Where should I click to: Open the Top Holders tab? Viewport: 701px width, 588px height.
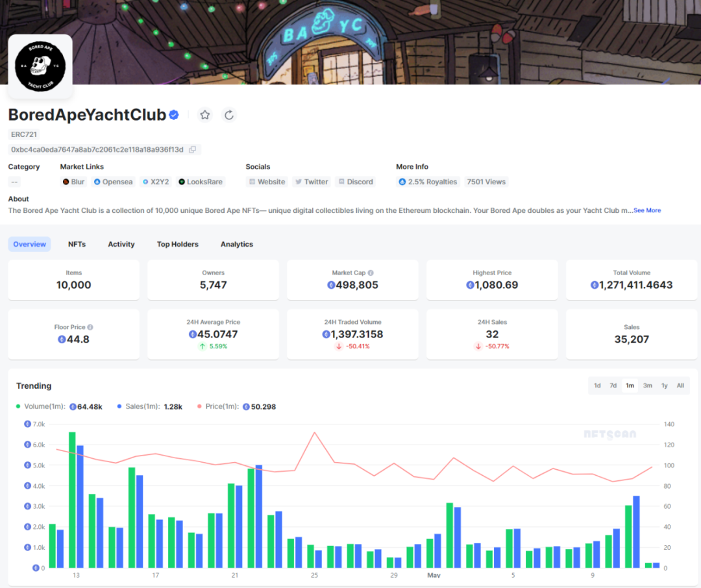(x=177, y=244)
